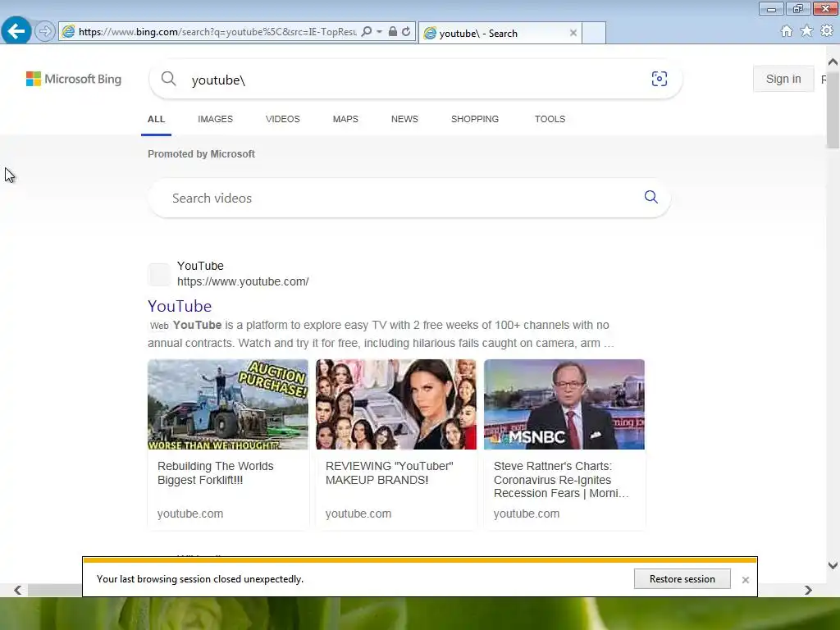This screenshot has width=840, height=630.
Task: Select the 'youtube\ - Search' browser tab
Action: [500, 33]
